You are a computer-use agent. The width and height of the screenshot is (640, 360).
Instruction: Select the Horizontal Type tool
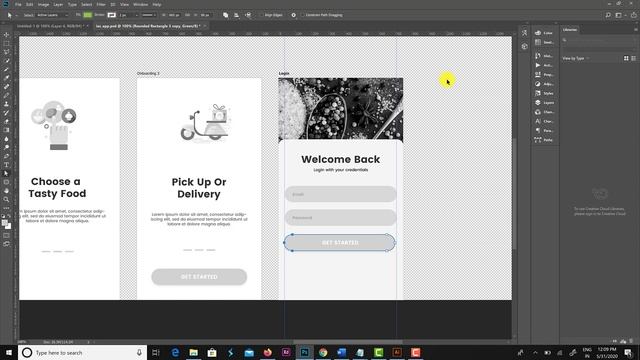coord(6,164)
